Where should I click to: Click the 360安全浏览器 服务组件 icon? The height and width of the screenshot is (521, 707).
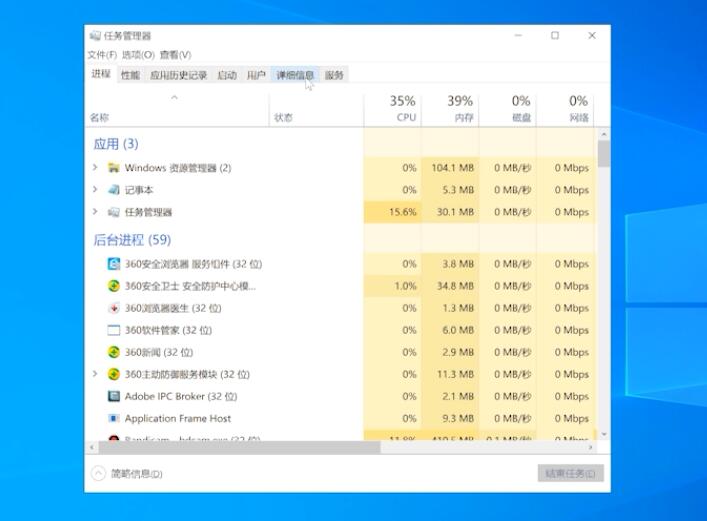[114, 264]
